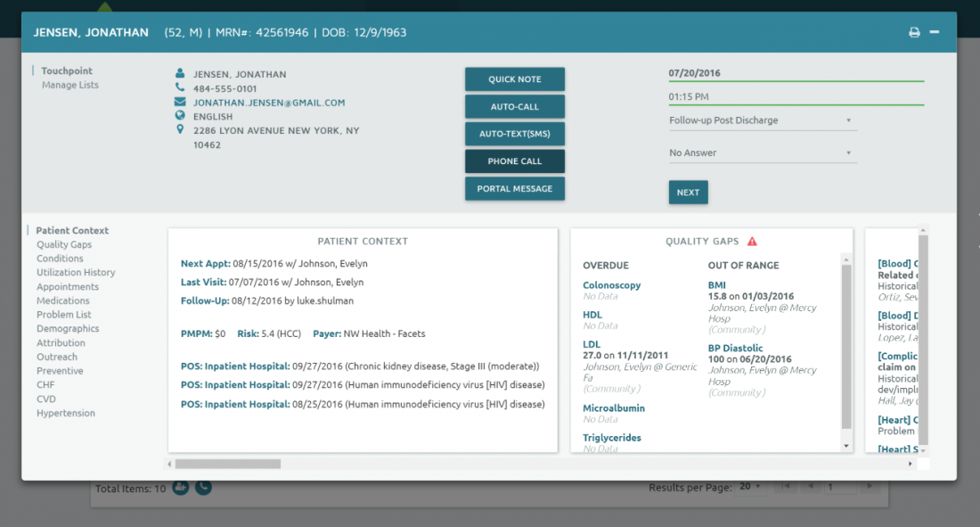Viewport: 980px width, 527px height.
Task: Click the 08/25/2016 HIV disease inpatient entry
Action: (x=363, y=404)
